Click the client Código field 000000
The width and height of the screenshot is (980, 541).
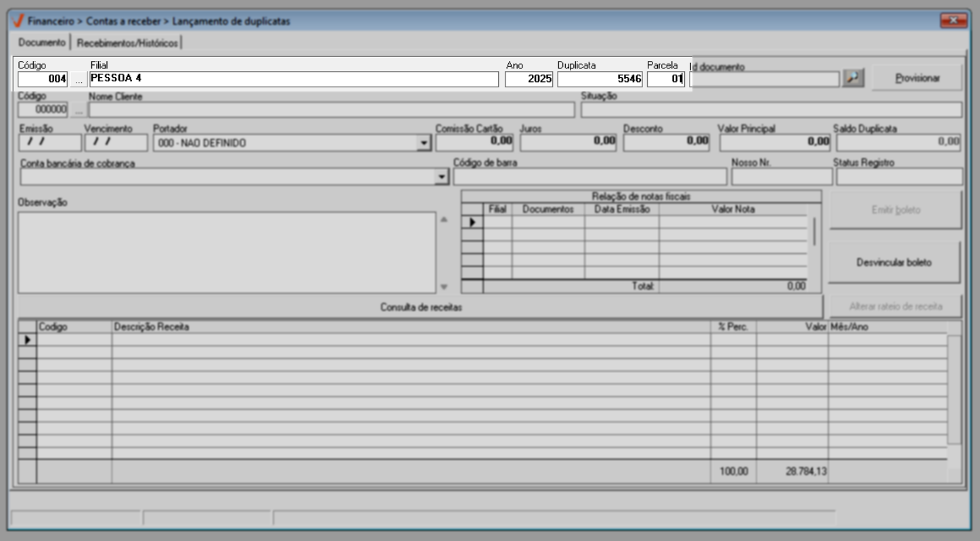43,110
